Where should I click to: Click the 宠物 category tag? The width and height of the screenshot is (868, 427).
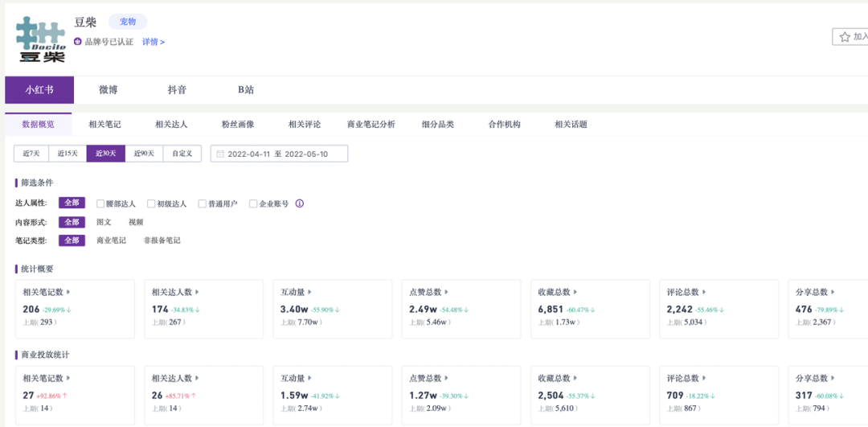point(128,22)
